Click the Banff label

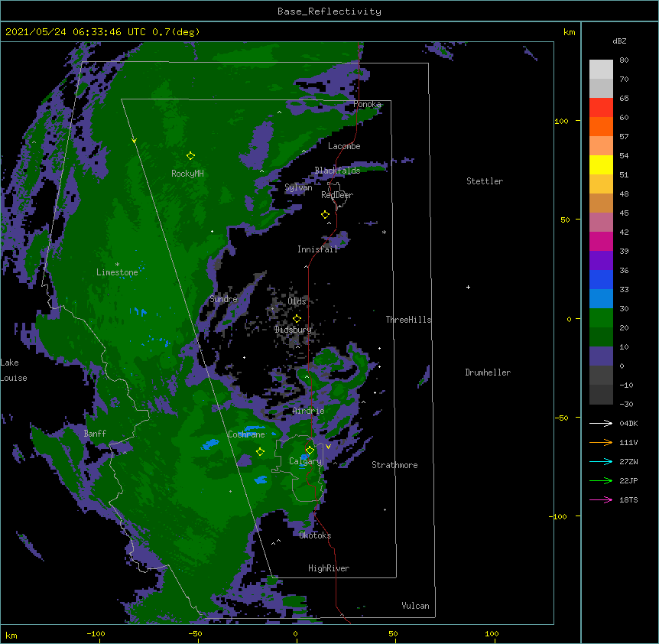(x=95, y=434)
